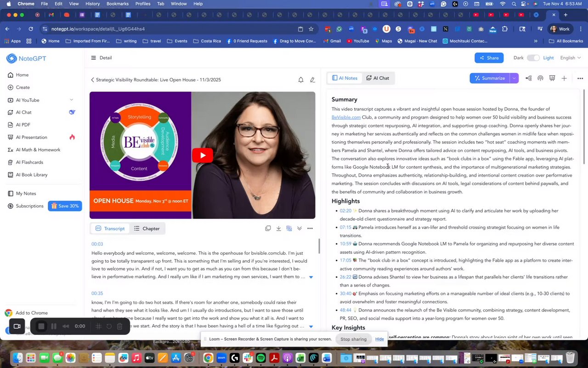Open the English language dropdown
The height and width of the screenshot is (368, 588).
coord(571,58)
